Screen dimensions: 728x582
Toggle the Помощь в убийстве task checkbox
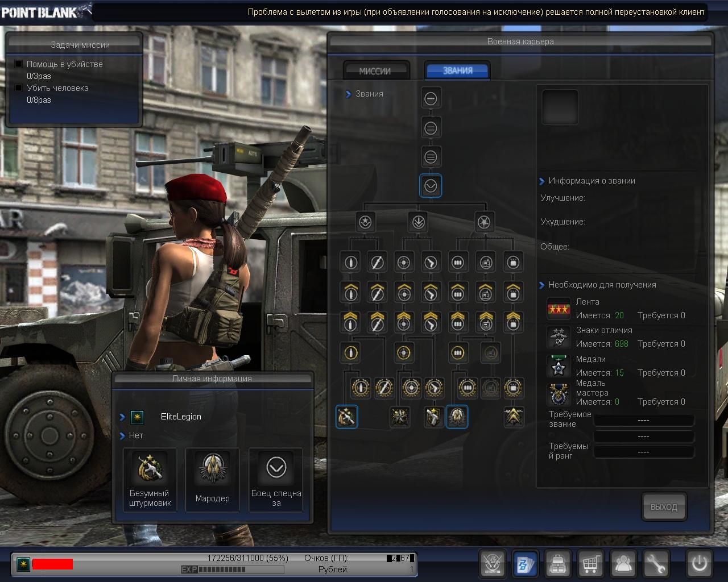click(x=19, y=64)
